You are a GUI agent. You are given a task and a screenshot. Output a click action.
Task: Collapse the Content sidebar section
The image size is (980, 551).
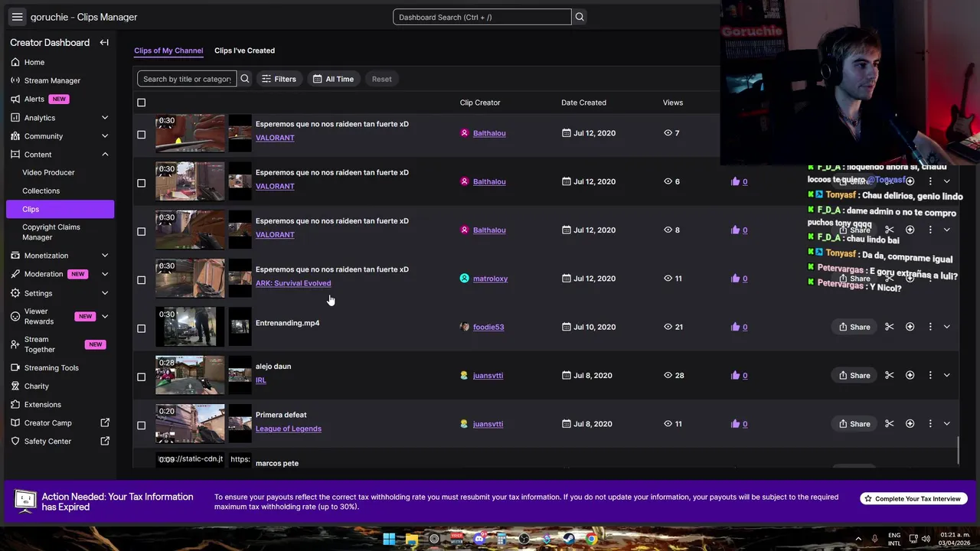[105, 155]
